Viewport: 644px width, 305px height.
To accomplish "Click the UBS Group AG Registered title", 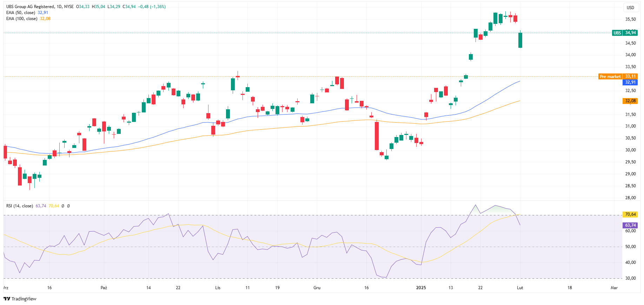I will point(30,7).
